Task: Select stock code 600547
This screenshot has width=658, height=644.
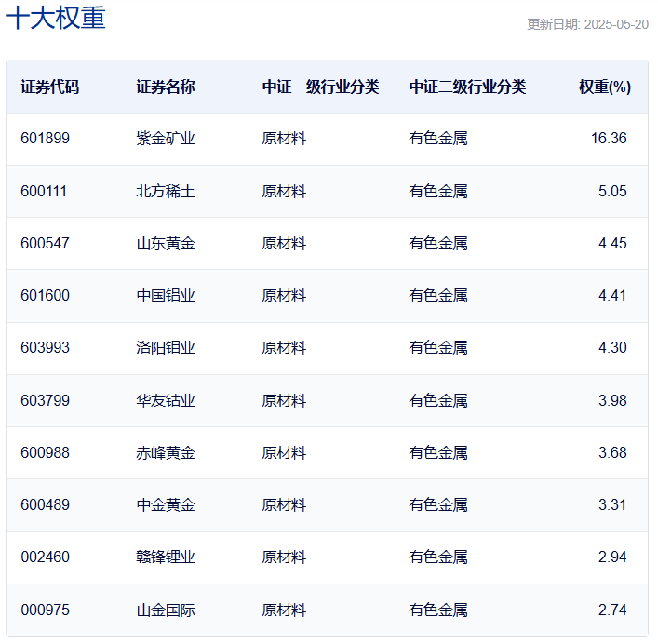Action: pyautogui.click(x=46, y=243)
